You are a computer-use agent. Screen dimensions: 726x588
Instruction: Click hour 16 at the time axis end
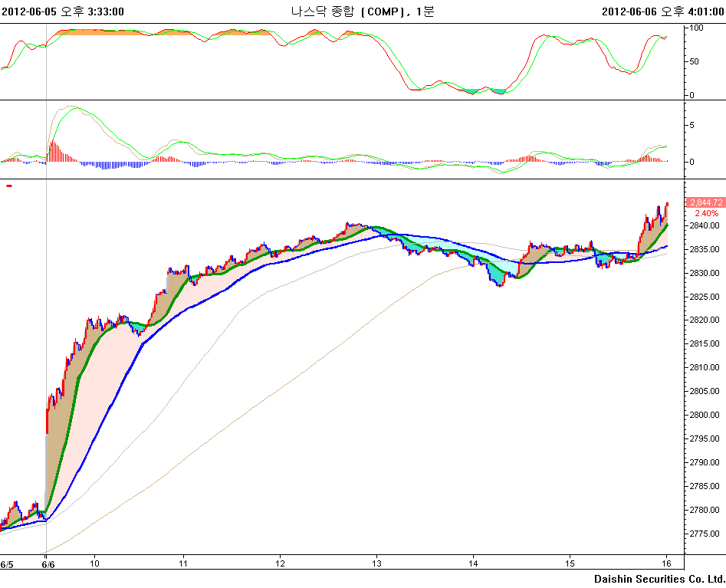[667, 564]
